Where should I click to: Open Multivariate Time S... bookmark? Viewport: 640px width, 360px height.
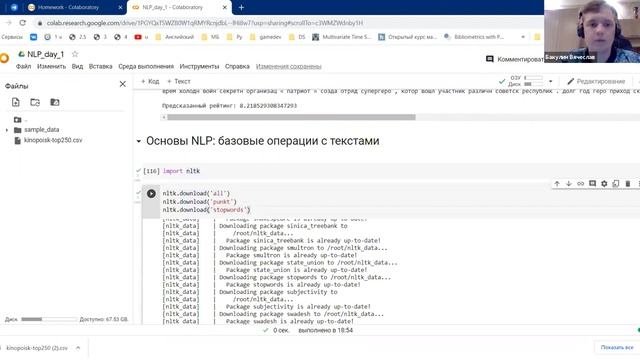coord(342,37)
